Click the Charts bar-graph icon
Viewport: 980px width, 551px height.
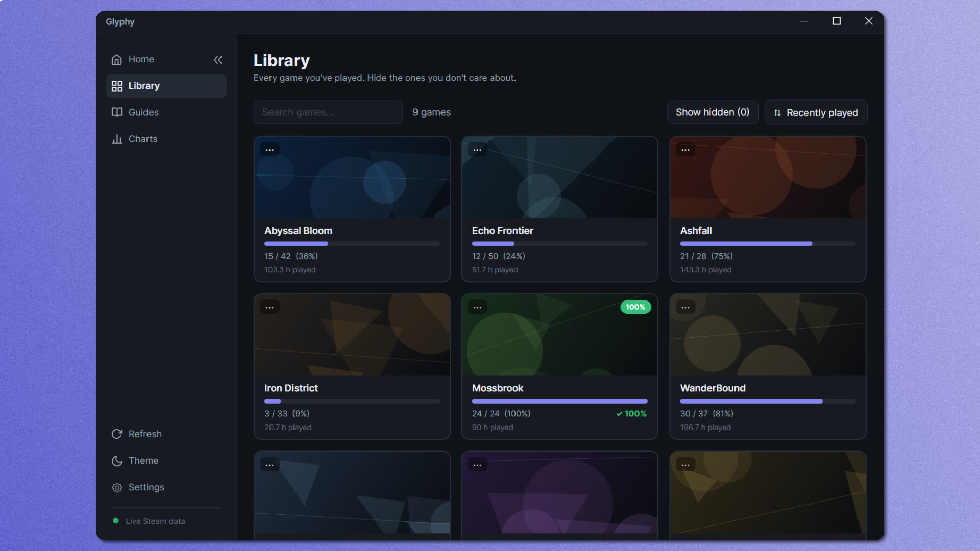tap(117, 139)
